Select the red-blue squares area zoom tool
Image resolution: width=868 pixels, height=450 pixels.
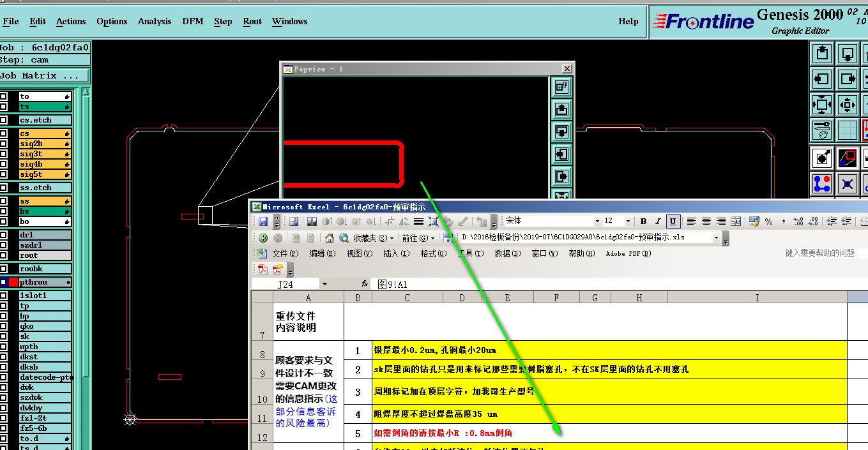point(848,158)
